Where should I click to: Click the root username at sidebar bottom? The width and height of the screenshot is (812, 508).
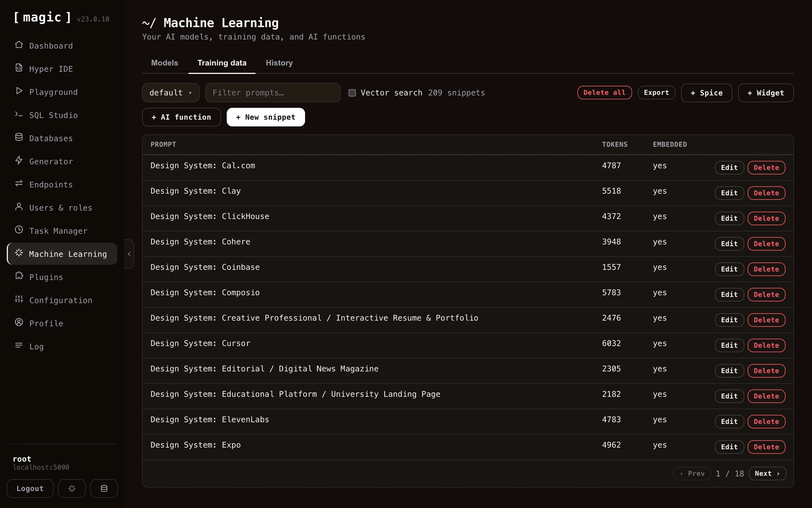click(x=22, y=459)
